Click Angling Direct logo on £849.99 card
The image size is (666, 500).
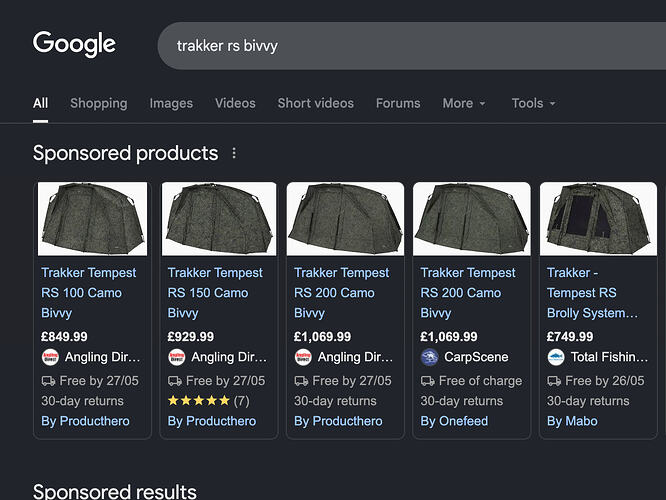click(x=50, y=357)
